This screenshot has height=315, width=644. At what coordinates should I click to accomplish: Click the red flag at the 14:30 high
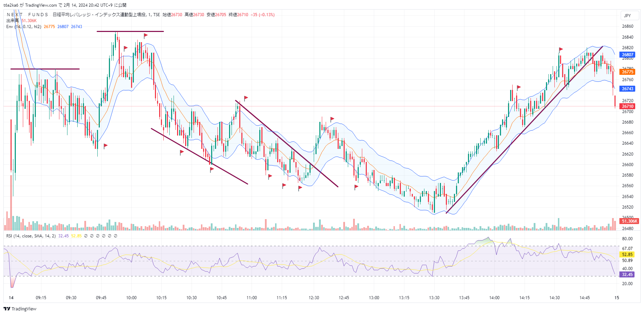(x=561, y=49)
